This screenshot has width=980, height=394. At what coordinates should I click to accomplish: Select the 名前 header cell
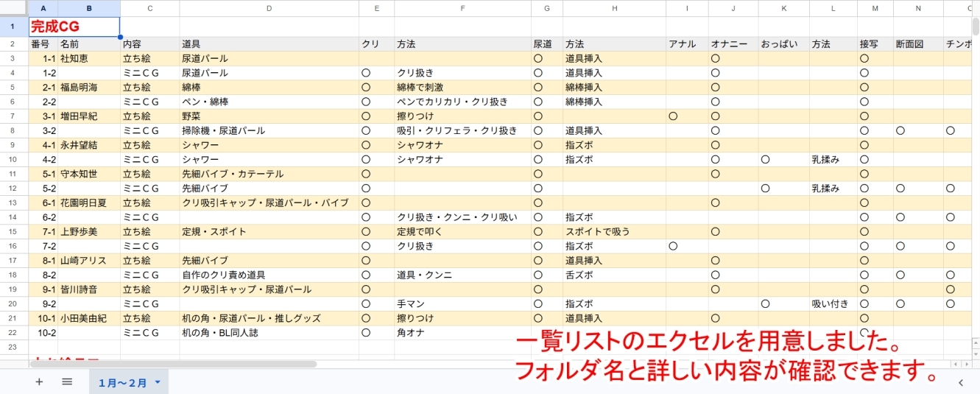click(x=88, y=44)
